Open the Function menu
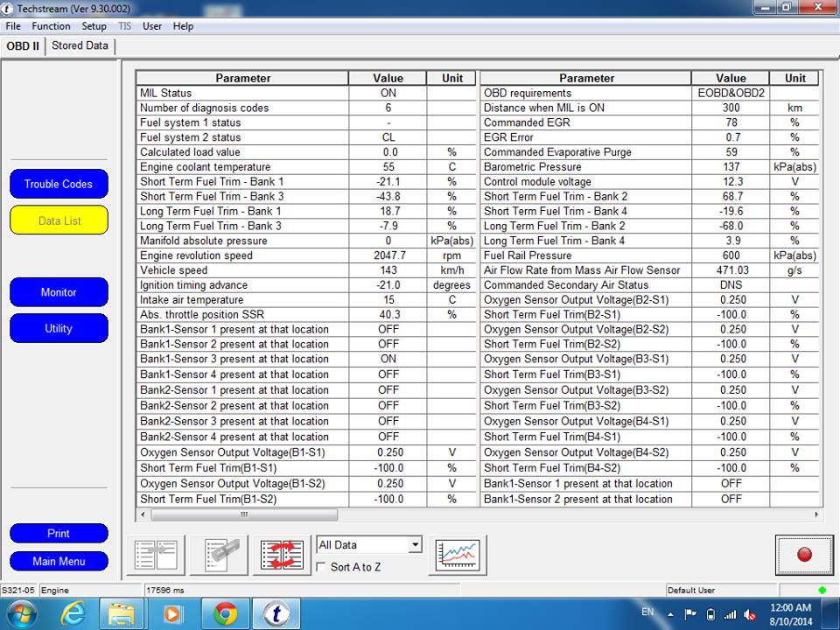This screenshot has width=840, height=630. click(51, 26)
